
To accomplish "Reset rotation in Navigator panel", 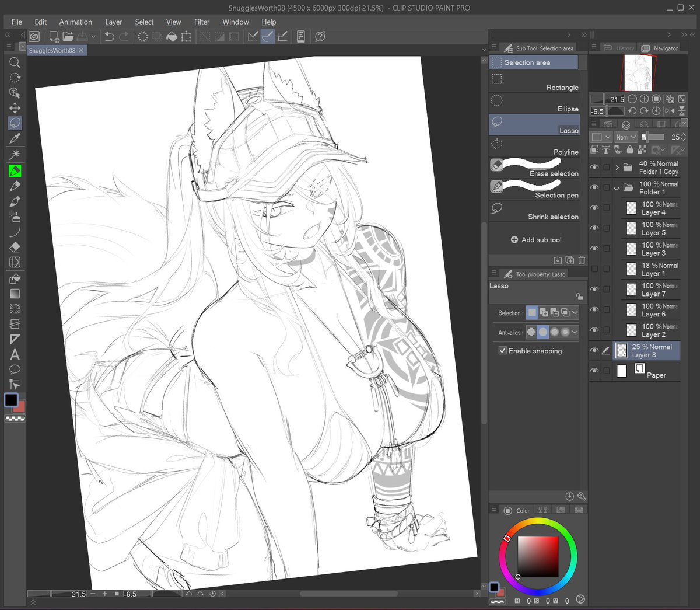I will tap(656, 111).
